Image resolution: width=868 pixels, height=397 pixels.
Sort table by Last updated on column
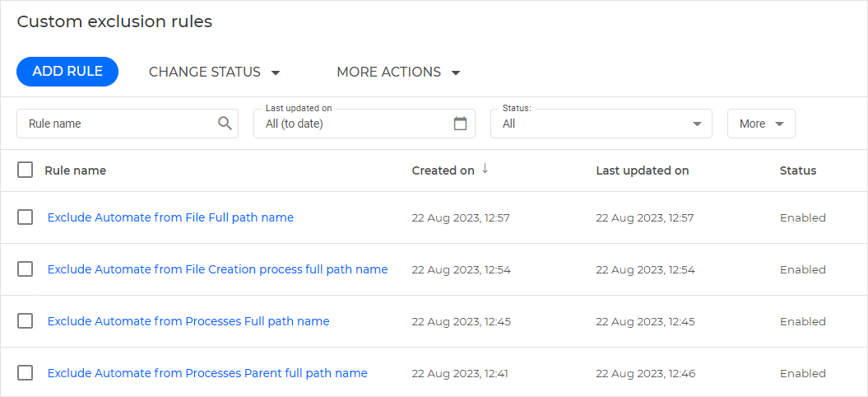click(642, 170)
